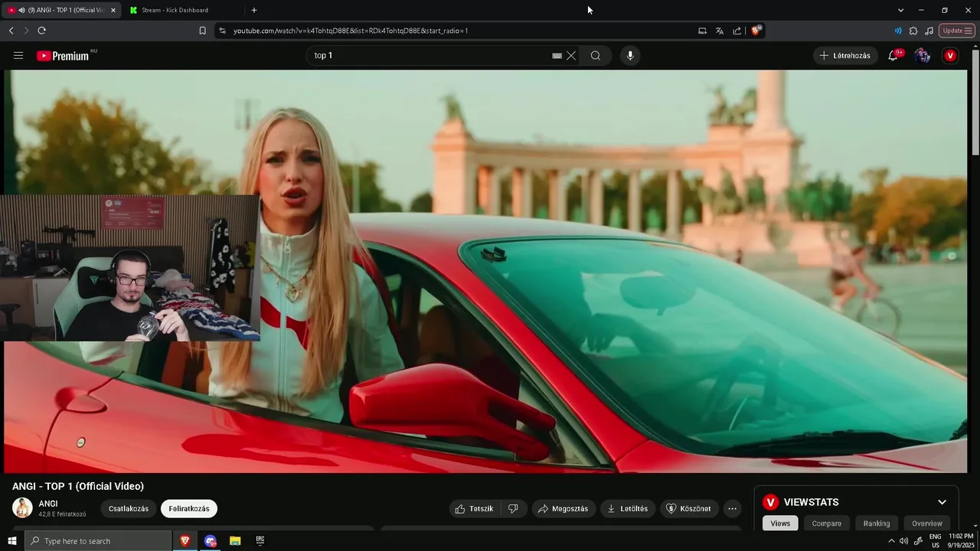Install/cast app icon in address bar

(702, 31)
